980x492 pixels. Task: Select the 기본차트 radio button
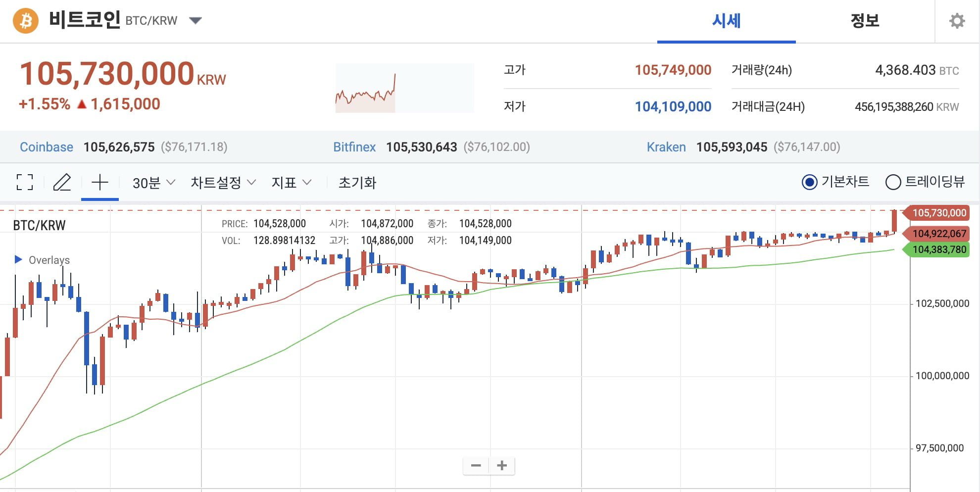[x=809, y=182]
